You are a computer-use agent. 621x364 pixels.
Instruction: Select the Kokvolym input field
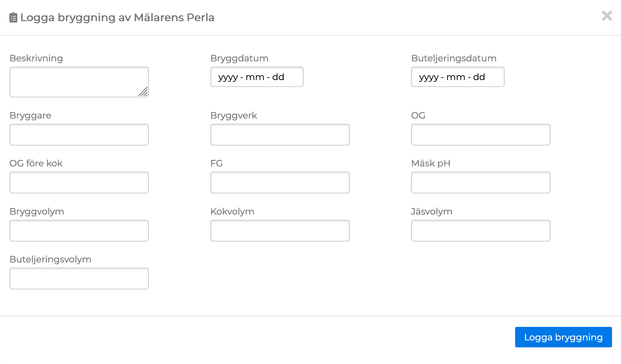coord(280,231)
